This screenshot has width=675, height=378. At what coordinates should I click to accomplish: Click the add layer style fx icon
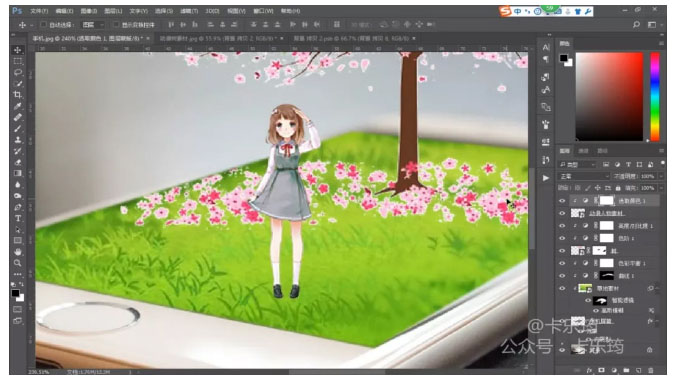pos(589,370)
